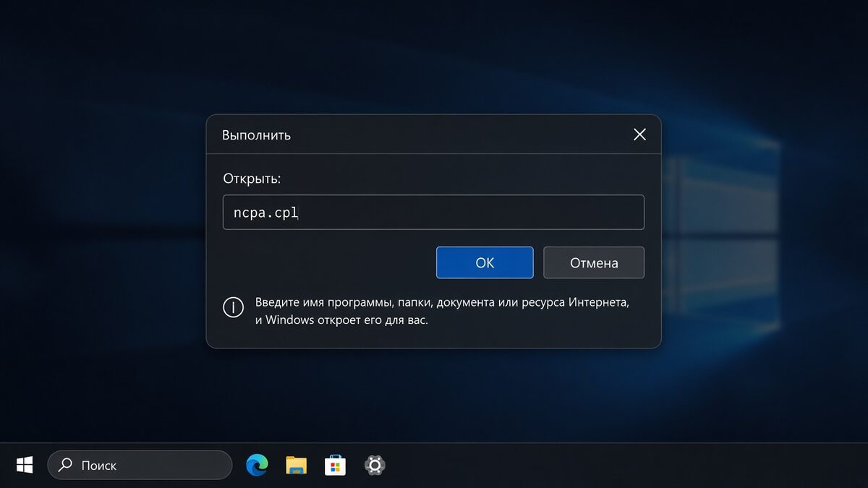Confirm the command with OK button
This screenshot has height=488, width=868.
coord(485,262)
